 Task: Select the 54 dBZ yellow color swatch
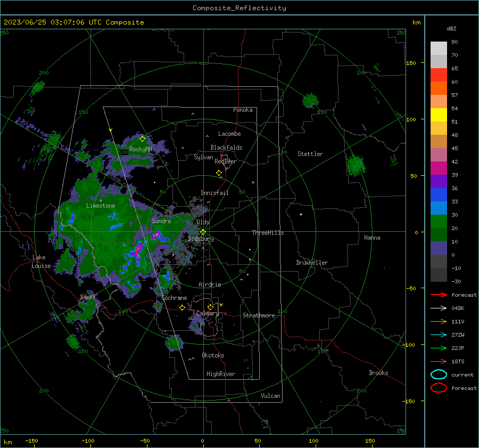(x=439, y=115)
